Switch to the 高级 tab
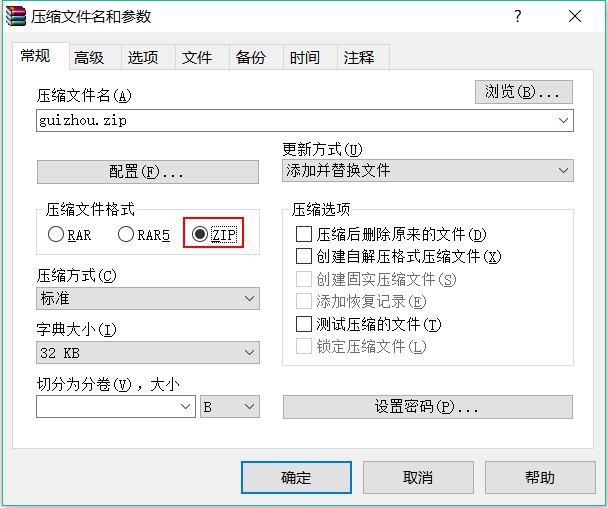The image size is (608, 508). coord(89,58)
